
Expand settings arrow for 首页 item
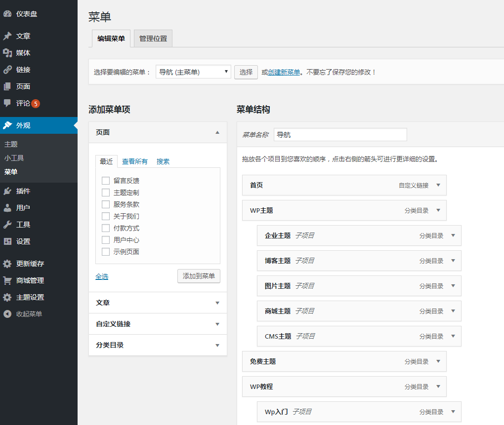point(438,185)
